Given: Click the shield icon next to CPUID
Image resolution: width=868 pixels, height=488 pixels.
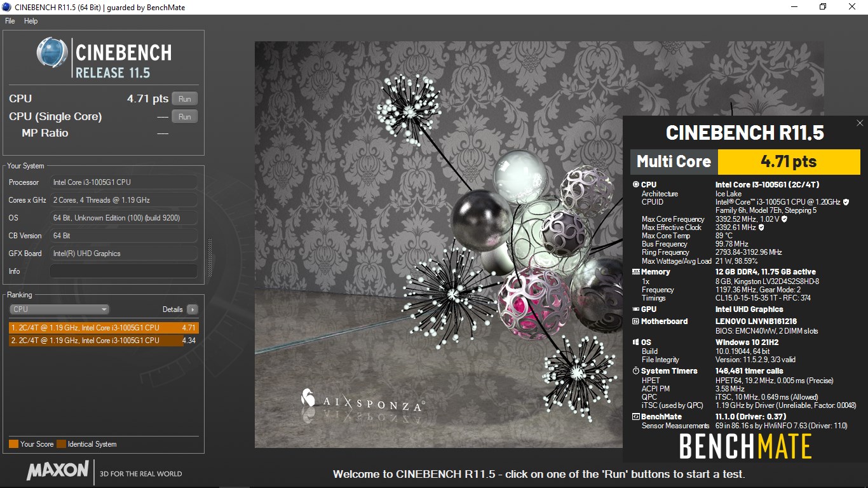Looking at the screenshot, I should 846,202.
